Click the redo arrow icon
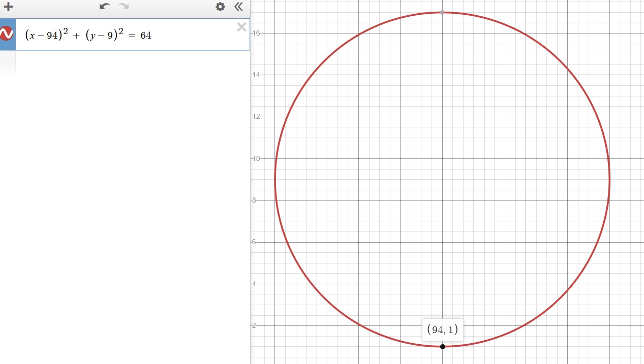644x364 pixels. coord(124,7)
